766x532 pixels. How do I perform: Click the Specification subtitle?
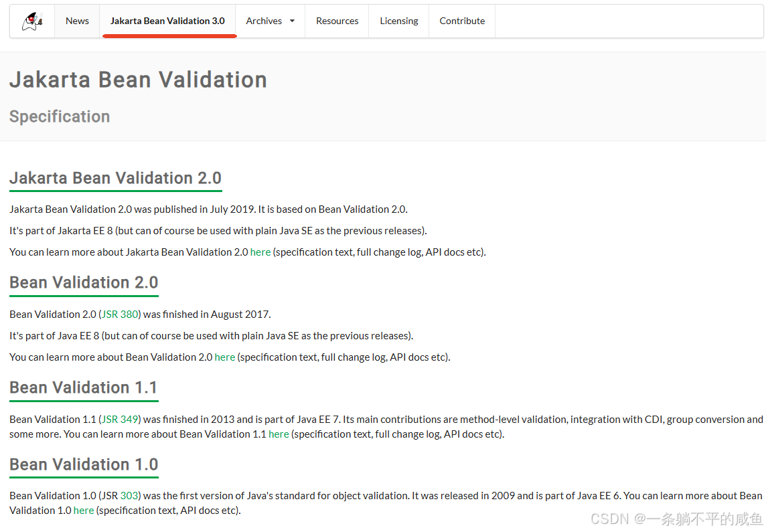[60, 116]
